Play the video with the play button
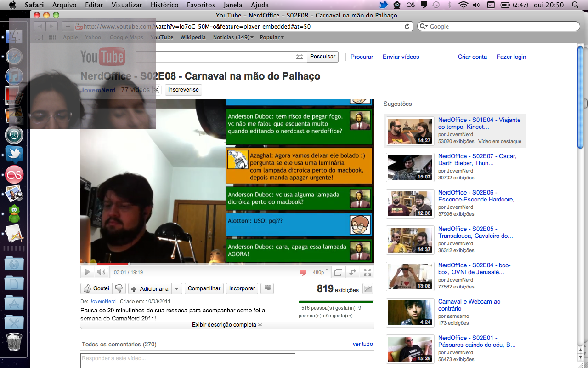 87,272
